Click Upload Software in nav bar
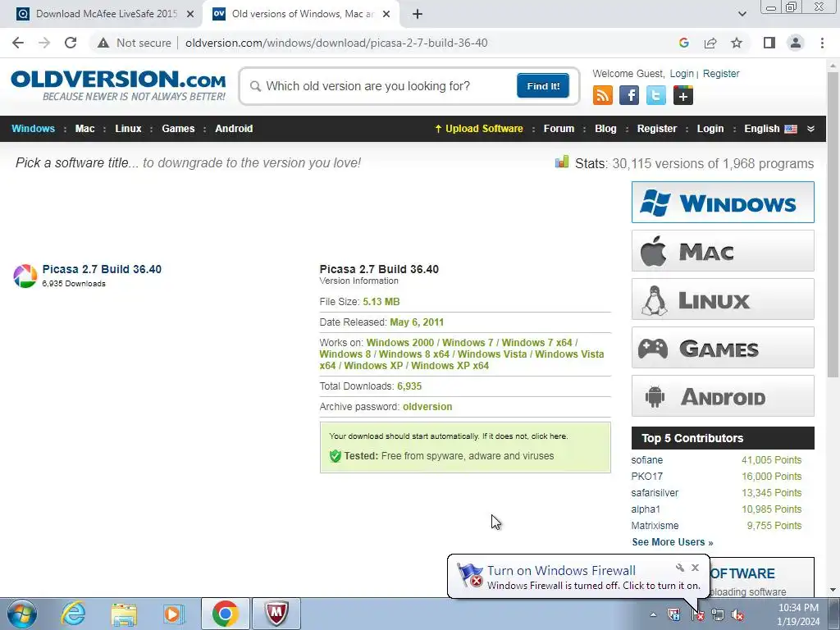Viewport: 840px width, 630px height. 479,129
